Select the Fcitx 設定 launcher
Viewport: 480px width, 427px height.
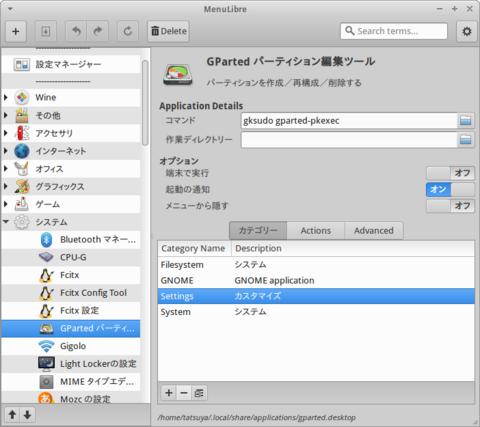71,311
